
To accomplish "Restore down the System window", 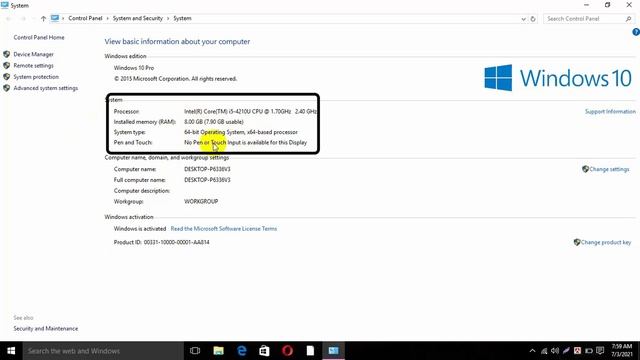I will coord(607,5).
